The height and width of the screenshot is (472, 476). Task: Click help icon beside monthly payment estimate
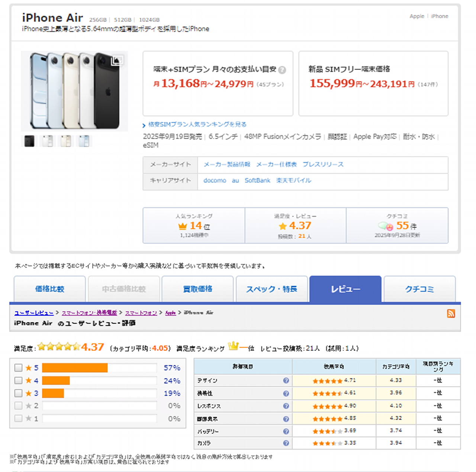pyautogui.click(x=282, y=70)
